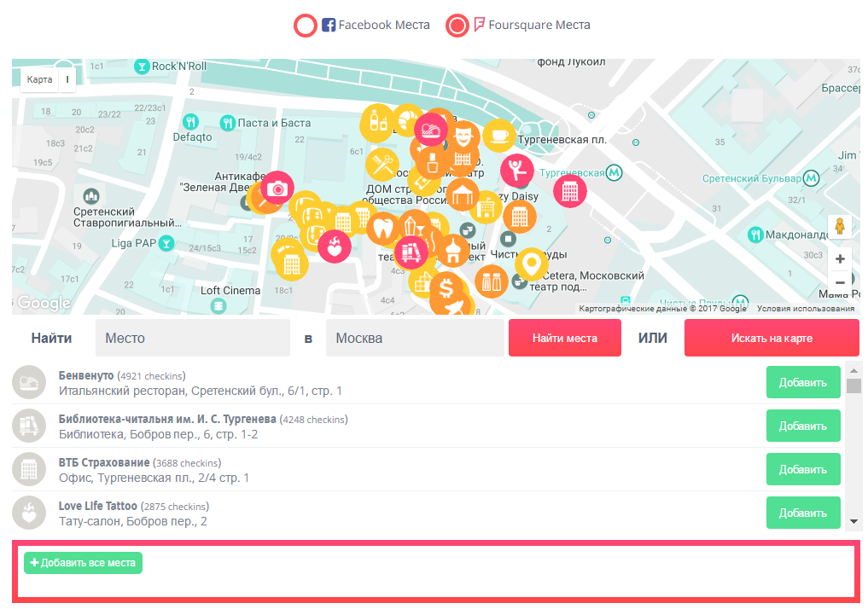Zoom in the map with plus button

pos(840,258)
